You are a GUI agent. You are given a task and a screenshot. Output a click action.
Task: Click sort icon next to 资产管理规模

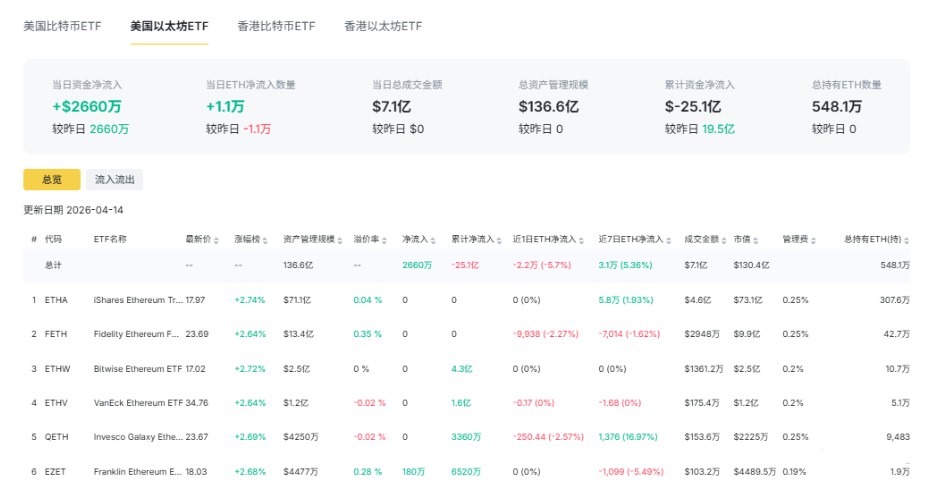[340, 240]
